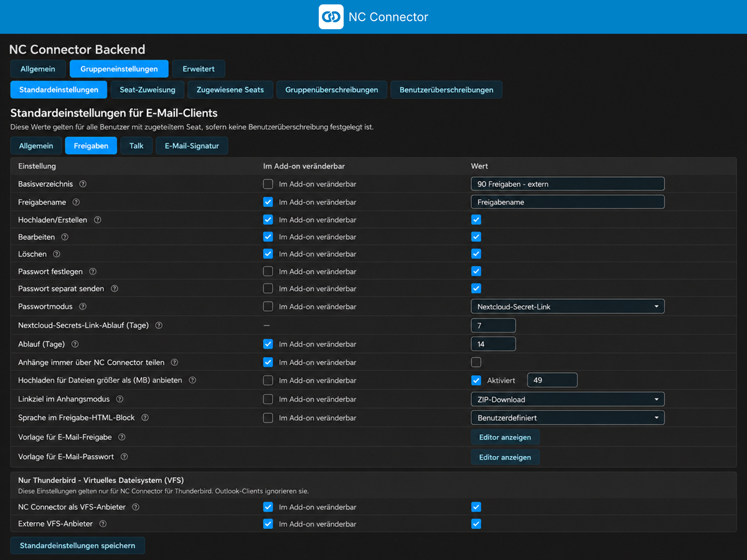
Task: Show help for Linkziel im Anhangsmodus
Action: [x=120, y=399]
